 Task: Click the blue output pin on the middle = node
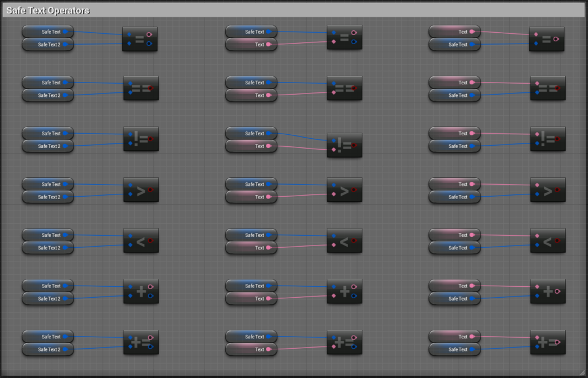click(353, 41)
